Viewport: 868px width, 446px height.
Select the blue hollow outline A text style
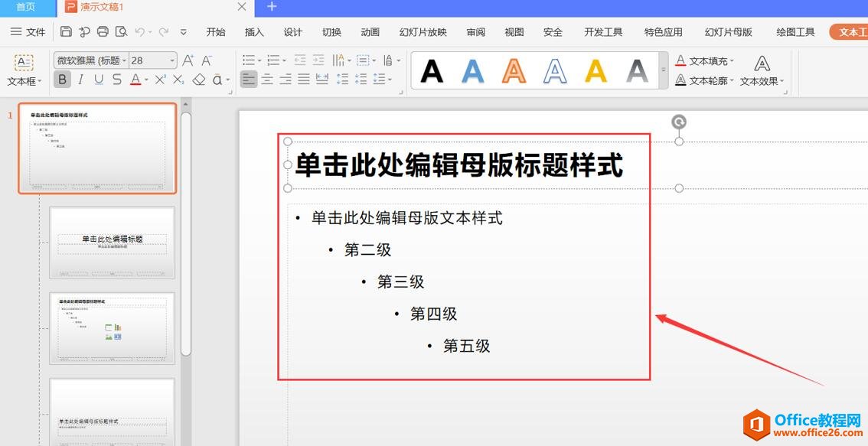[x=555, y=70]
